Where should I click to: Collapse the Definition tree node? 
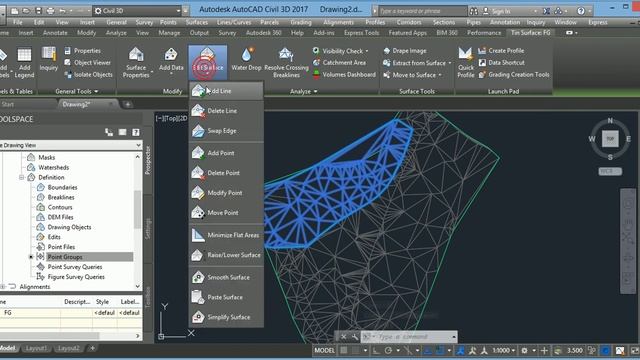point(22,178)
